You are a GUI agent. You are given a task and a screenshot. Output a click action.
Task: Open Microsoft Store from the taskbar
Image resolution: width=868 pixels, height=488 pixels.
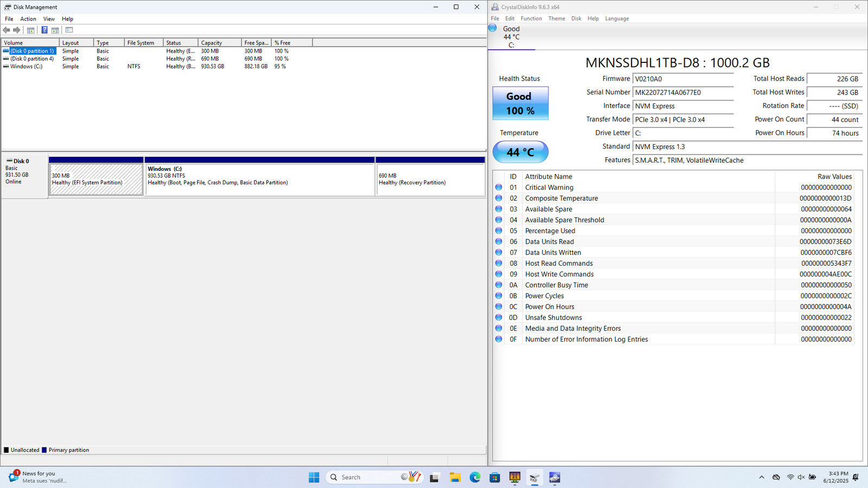[x=495, y=477]
